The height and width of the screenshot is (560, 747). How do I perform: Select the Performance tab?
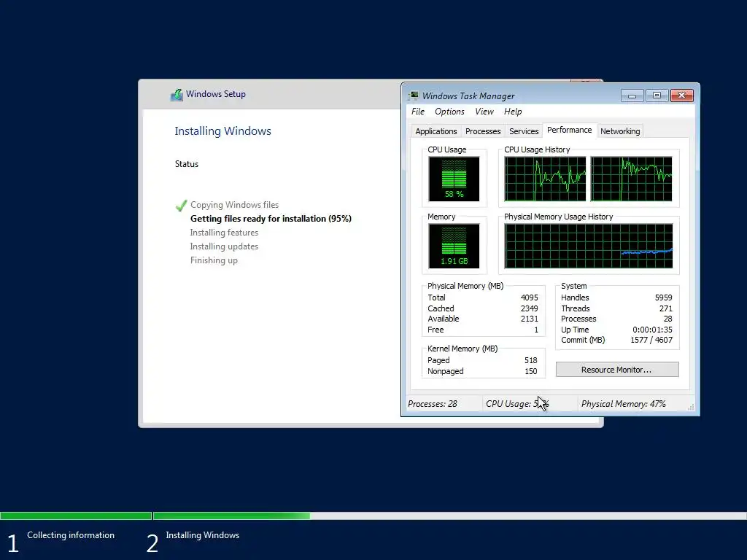[x=569, y=130]
